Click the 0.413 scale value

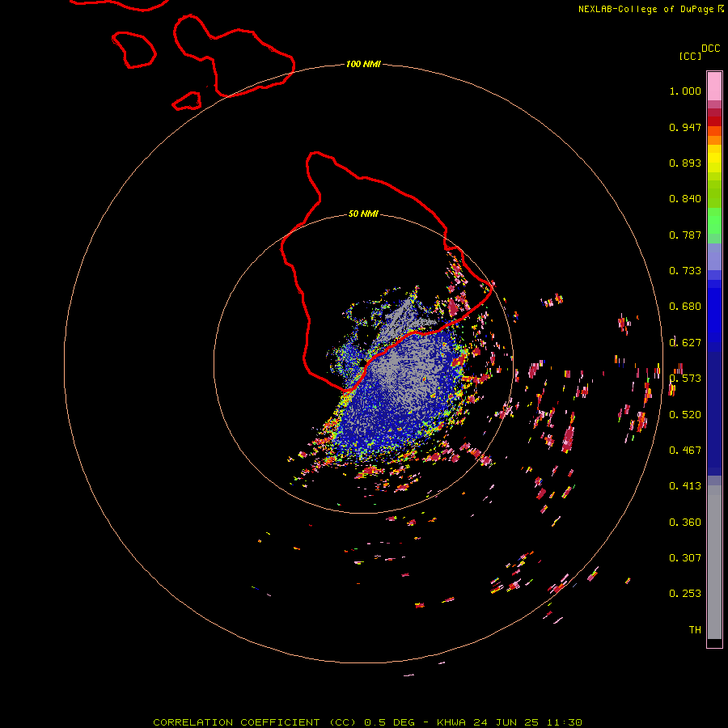tap(685, 486)
